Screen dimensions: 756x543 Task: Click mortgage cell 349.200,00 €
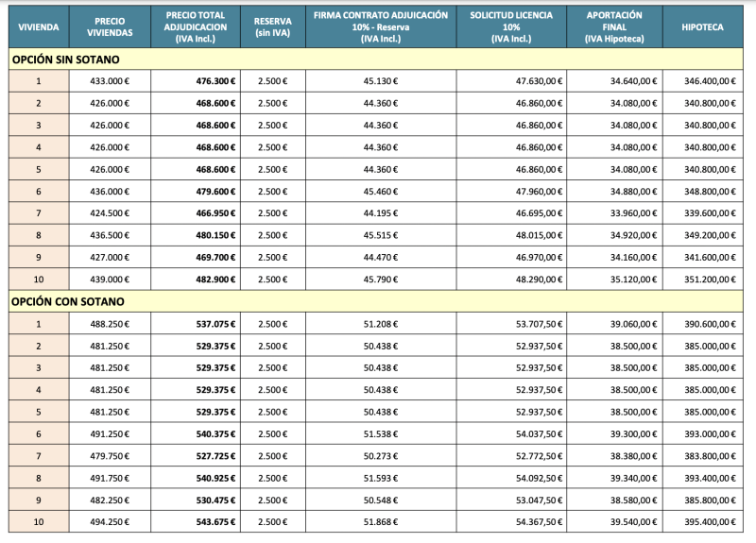(703, 235)
